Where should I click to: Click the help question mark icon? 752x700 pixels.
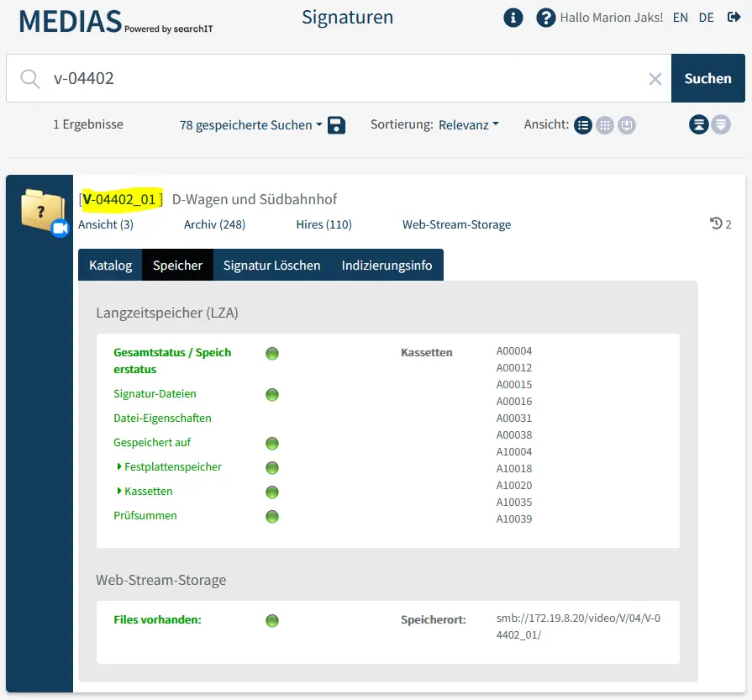tap(546, 18)
